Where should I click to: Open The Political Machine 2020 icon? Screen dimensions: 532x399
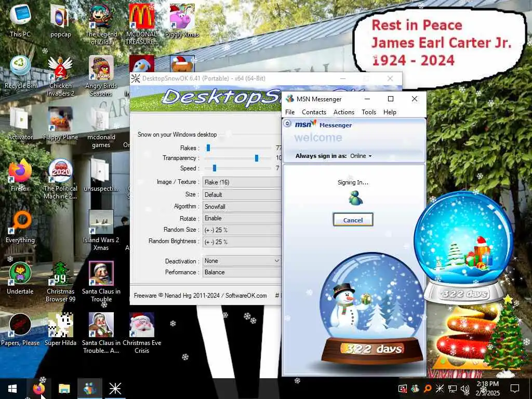60,179
